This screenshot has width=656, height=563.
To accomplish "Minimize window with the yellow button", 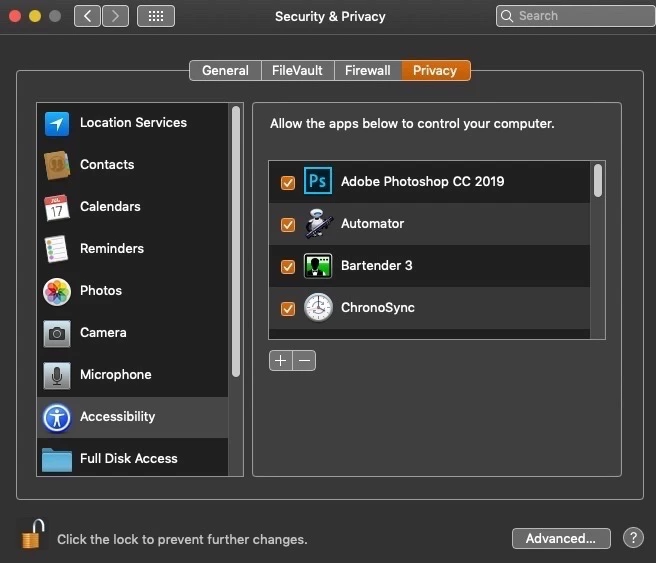I will pyautogui.click(x=35, y=16).
